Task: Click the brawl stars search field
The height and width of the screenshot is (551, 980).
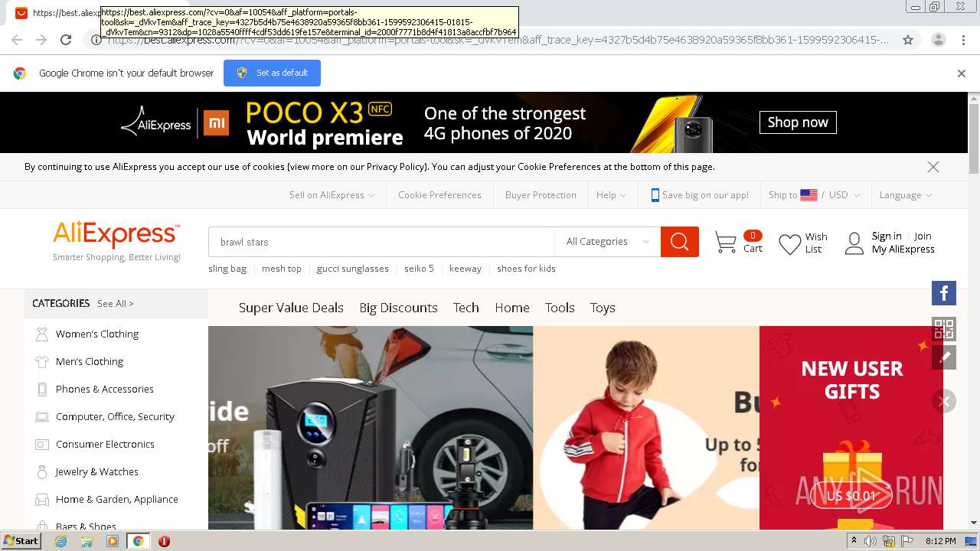Action: 381,242
